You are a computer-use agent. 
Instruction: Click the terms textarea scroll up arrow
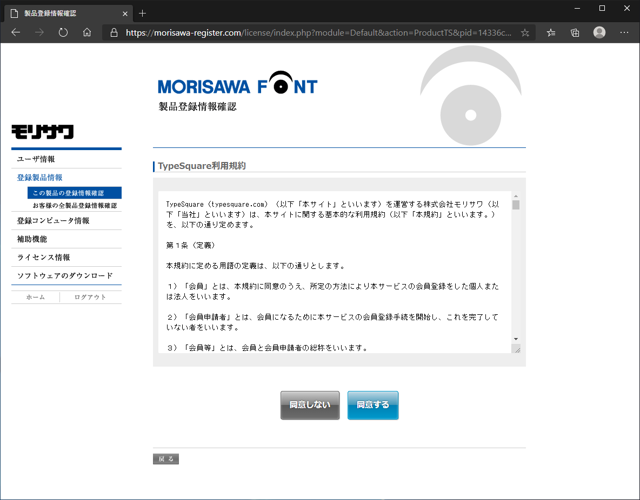click(x=516, y=196)
